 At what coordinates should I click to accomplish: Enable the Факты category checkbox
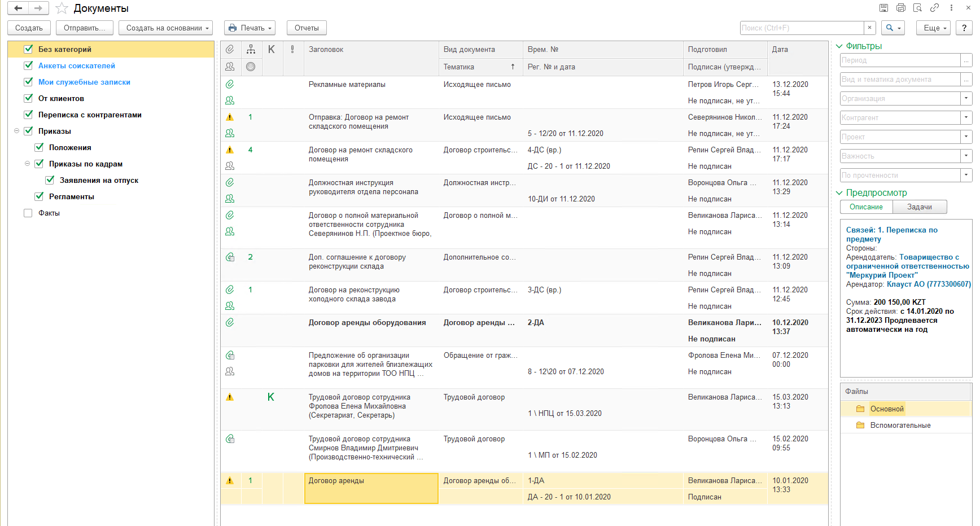(x=28, y=213)
